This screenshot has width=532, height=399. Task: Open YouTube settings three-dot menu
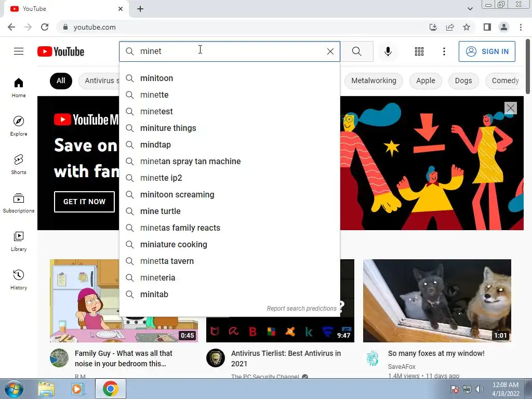[444, 51]
